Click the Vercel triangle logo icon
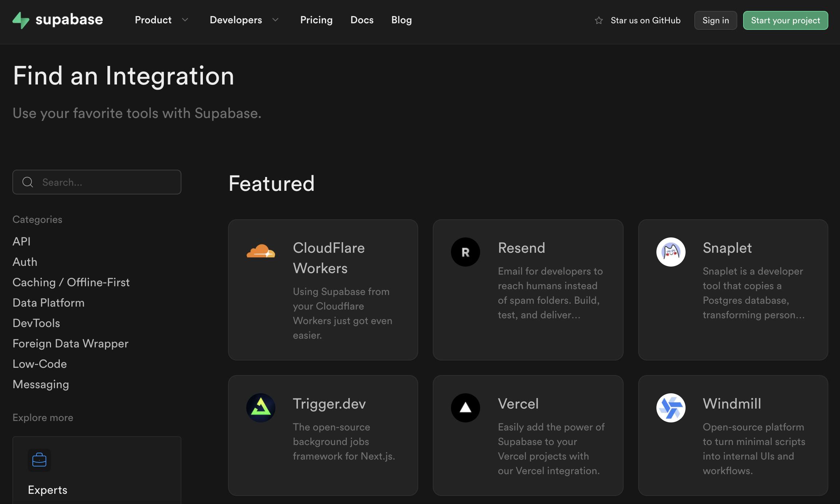This screenshot has height=504, width=840. (x=465, y=408)
